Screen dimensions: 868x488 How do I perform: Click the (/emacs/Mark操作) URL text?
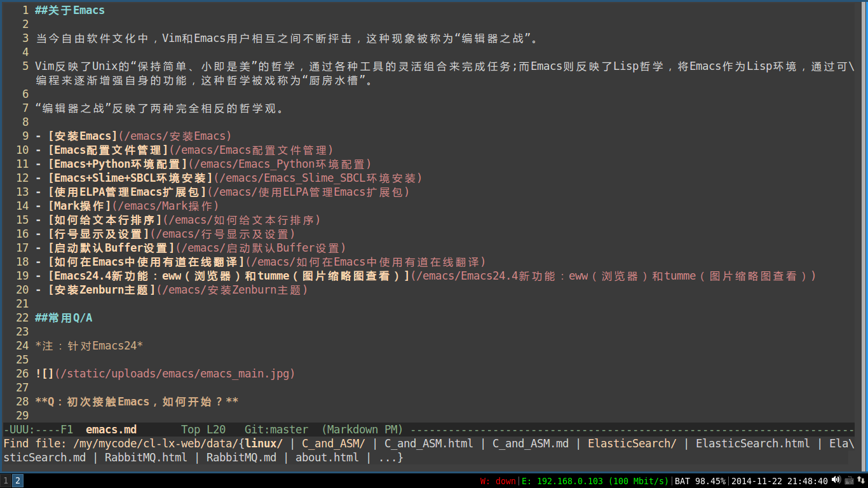point(166,206)
